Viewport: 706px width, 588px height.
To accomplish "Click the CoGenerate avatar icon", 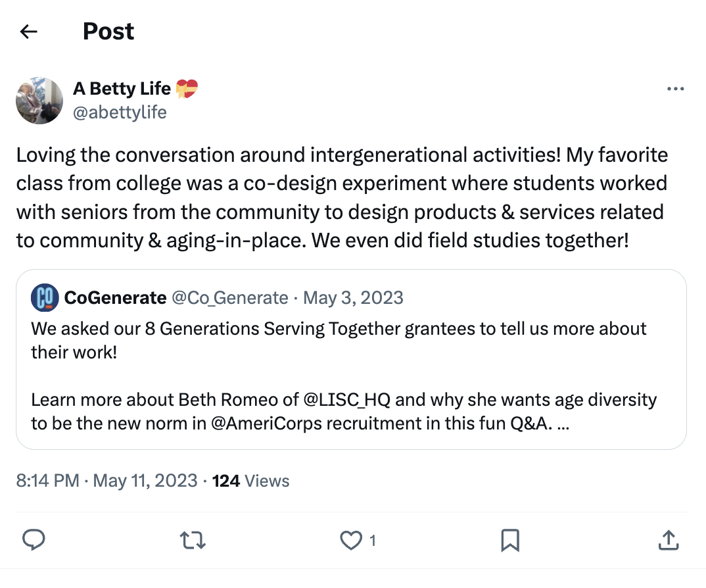I will [45, 298].
